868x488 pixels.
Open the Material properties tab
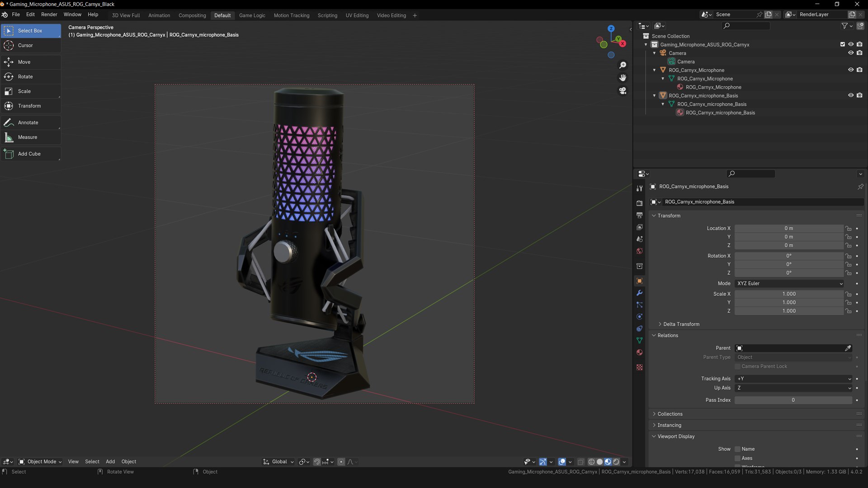(639, 352)
